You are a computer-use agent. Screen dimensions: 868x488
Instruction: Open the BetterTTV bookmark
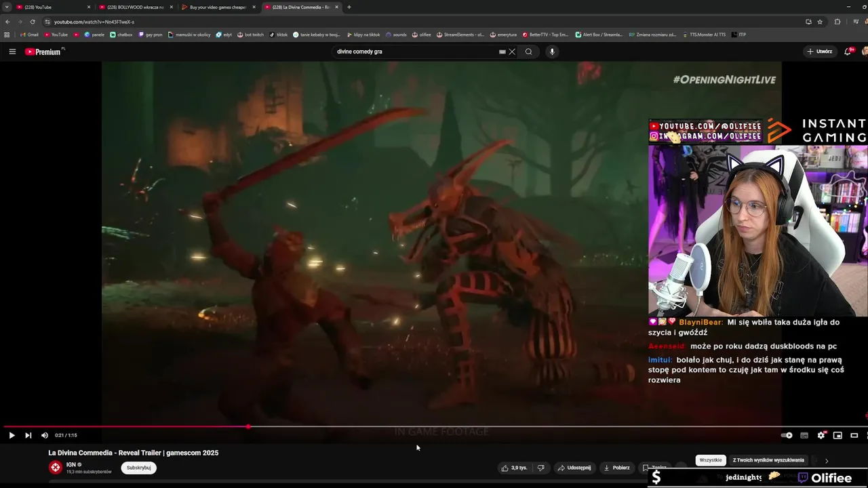point(546,35)
